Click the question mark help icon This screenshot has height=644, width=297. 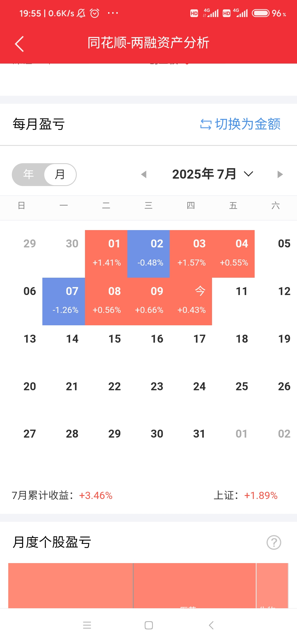[274, 542]
